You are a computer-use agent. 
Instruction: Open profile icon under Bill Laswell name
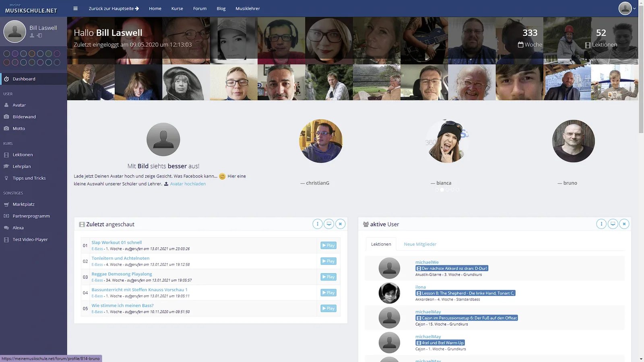point(32,36)
